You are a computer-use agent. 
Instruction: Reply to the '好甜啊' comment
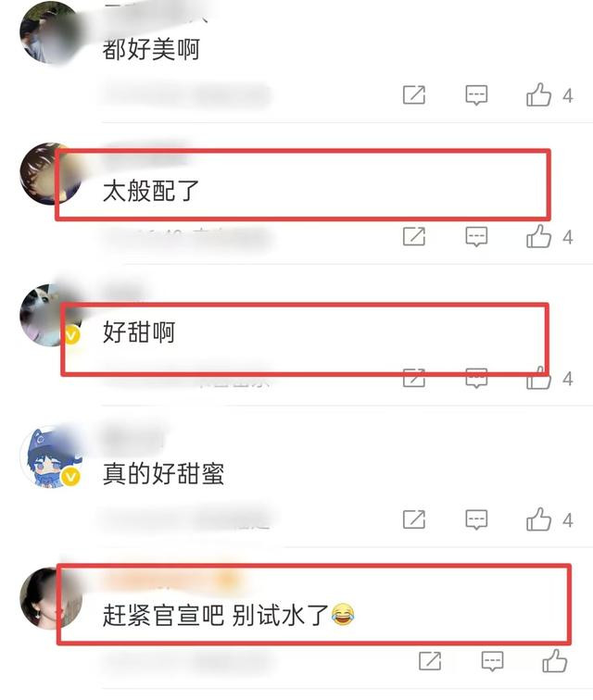pyautogui.click(x=476, y=378)
